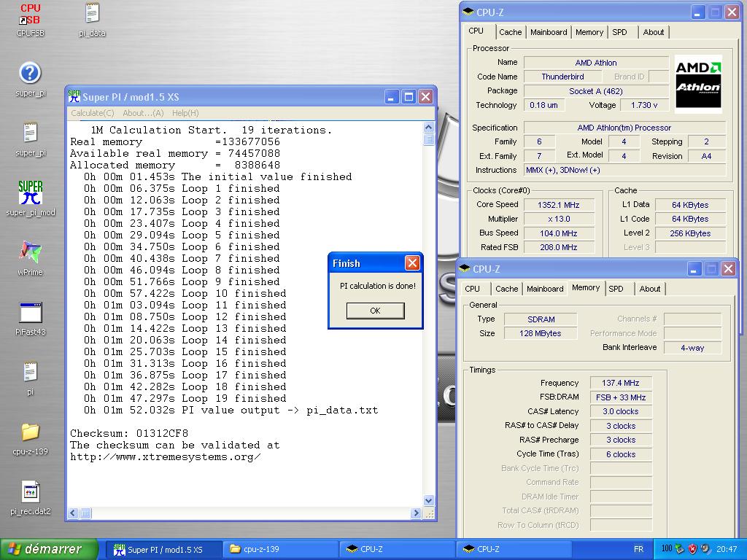This screenshot has height=560, width=747.
Task: Click the http://www.xtremesystems.org/ text line
Action: coord(166,456)
